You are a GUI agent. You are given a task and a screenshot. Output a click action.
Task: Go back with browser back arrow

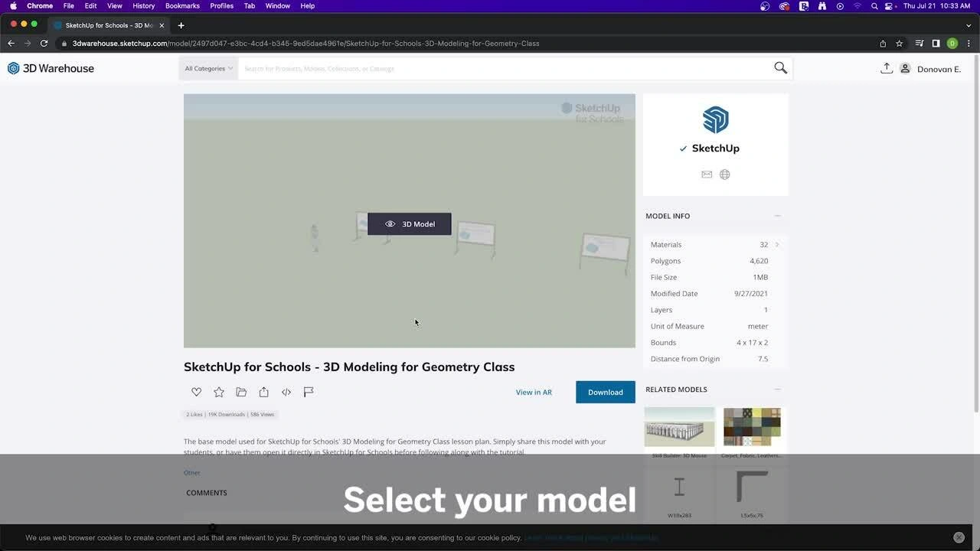click(x=11, y=44)
